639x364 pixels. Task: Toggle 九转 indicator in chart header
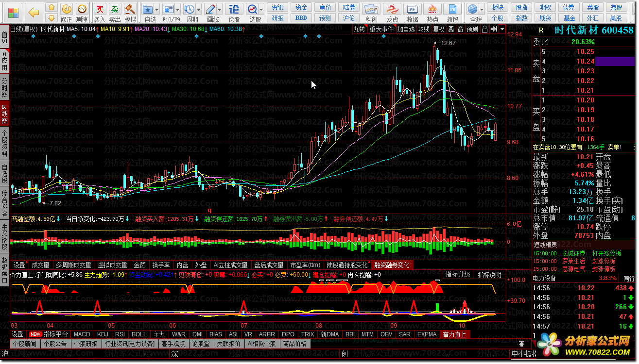[359, 29]
